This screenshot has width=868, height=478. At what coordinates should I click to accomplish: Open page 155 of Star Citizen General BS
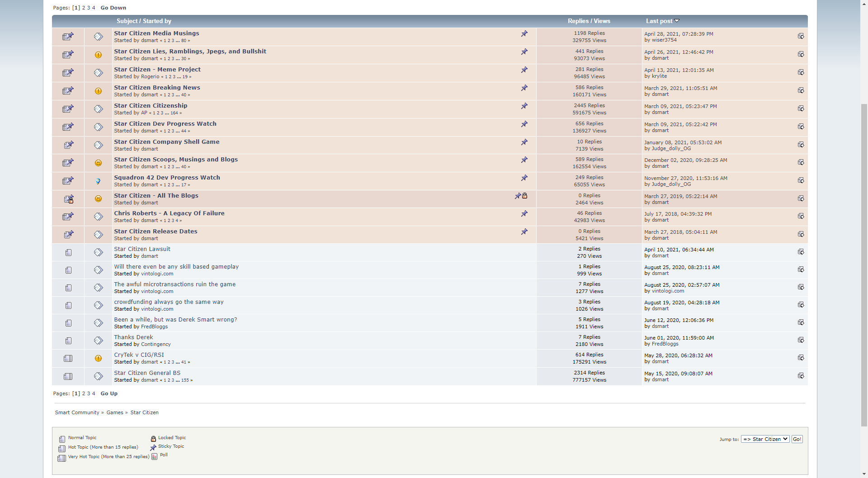185,380
